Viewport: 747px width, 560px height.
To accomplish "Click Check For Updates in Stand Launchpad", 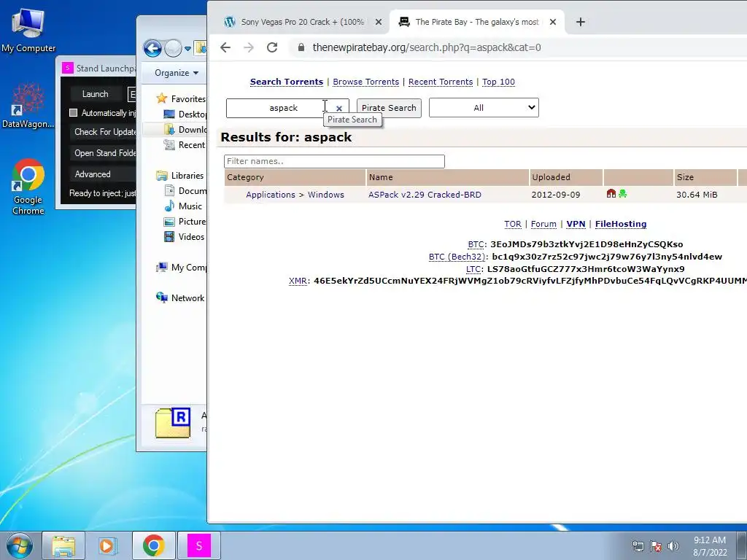I will [x=104, y=132].
